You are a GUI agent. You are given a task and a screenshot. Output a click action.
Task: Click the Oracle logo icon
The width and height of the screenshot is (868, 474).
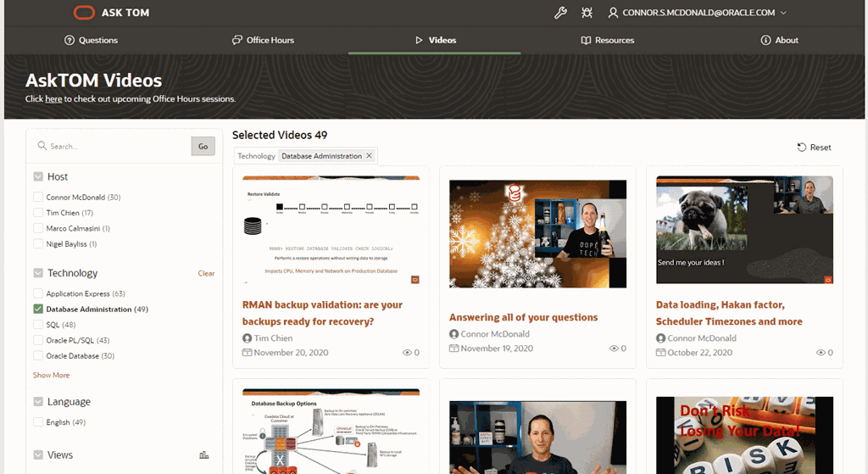tap(84, 12)
